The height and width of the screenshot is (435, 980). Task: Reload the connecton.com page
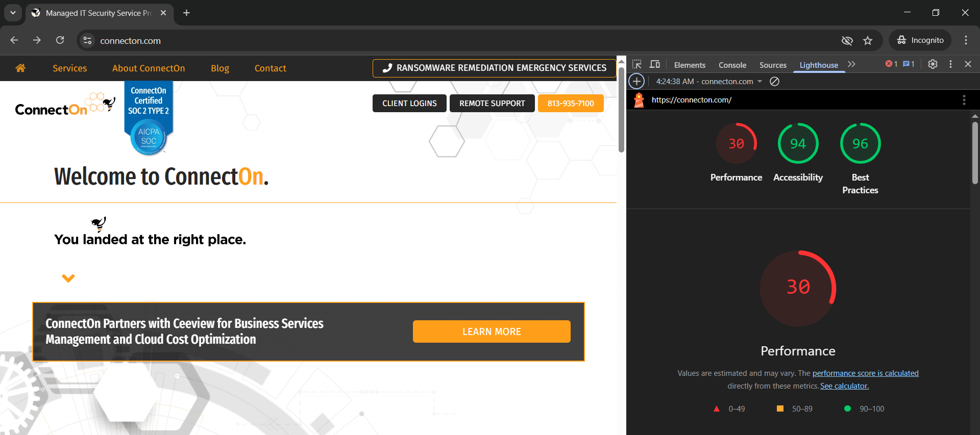(x=60, y=40)
